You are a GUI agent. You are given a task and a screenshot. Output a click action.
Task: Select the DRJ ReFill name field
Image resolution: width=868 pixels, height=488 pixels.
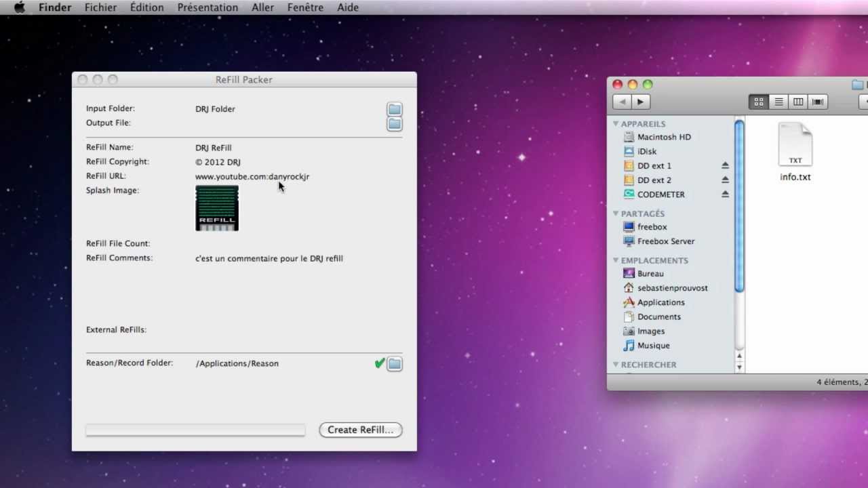[214, 148]
